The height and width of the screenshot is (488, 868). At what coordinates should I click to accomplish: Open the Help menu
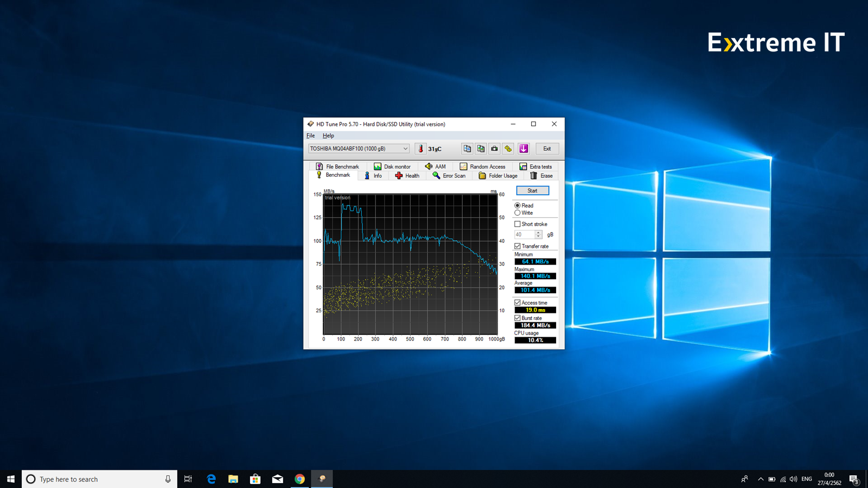328,136
